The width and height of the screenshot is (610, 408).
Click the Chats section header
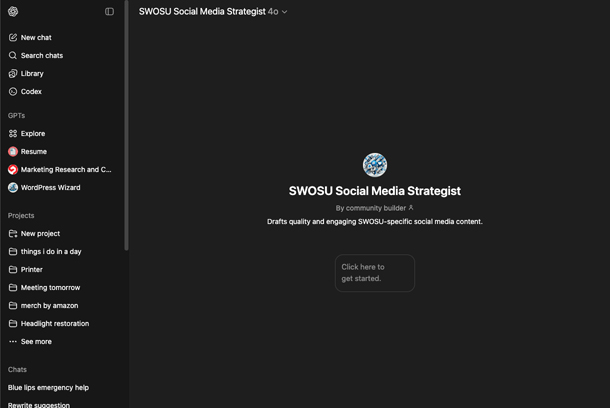(17, 369)
